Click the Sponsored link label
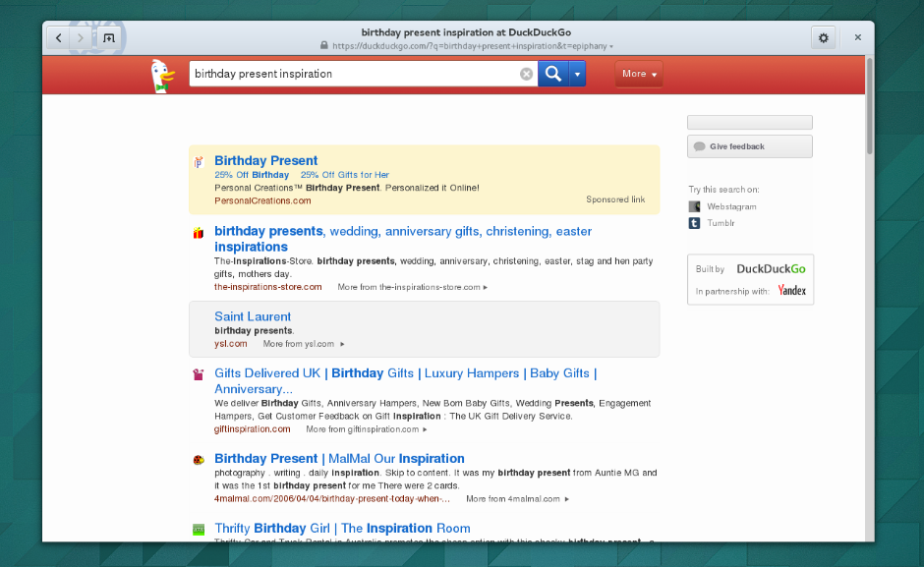 click(615, 199)
